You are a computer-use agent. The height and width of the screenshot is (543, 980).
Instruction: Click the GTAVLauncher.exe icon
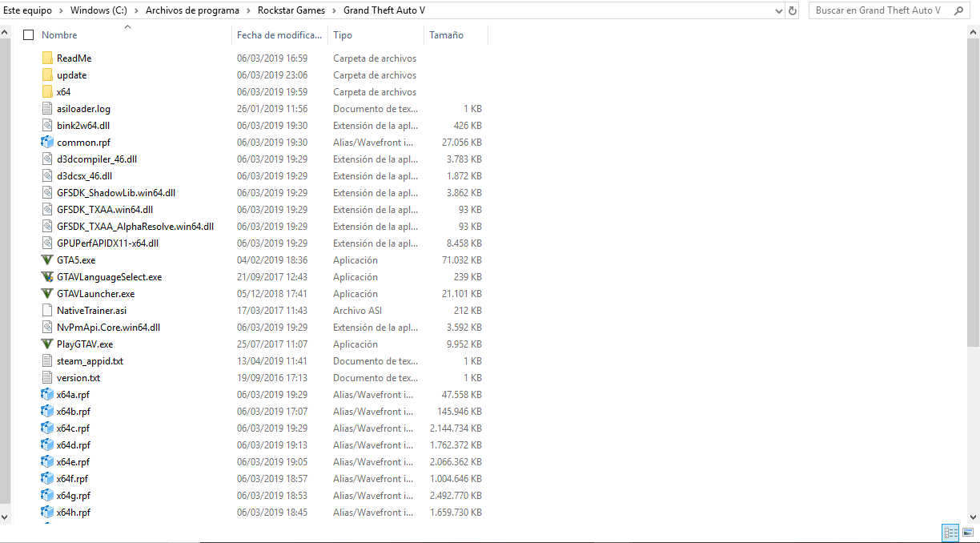point(47,294)
